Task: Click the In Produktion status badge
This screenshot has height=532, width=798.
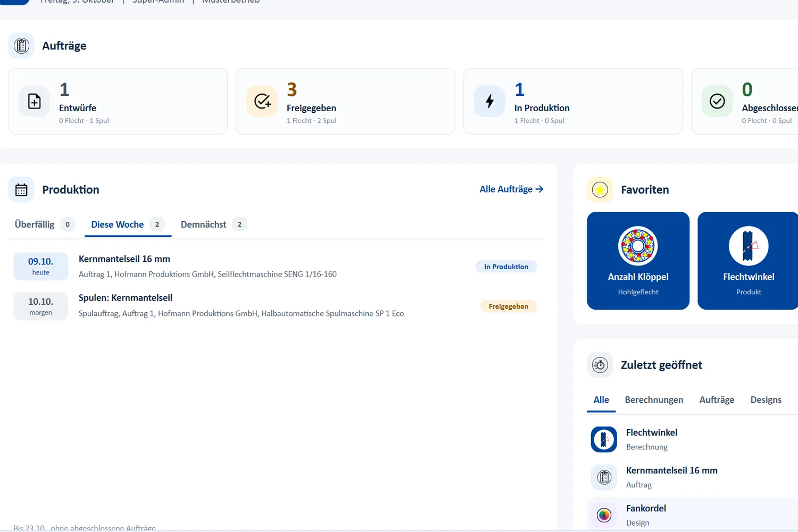Action: click(x=506, y=267)
